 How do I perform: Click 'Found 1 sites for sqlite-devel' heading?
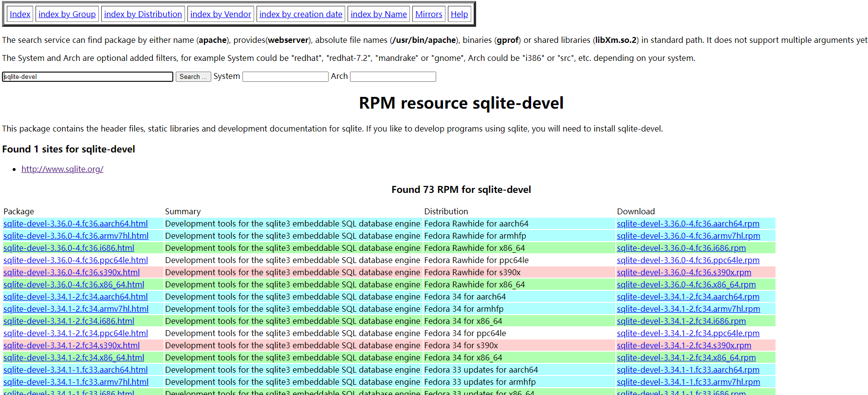coord(69,149)
